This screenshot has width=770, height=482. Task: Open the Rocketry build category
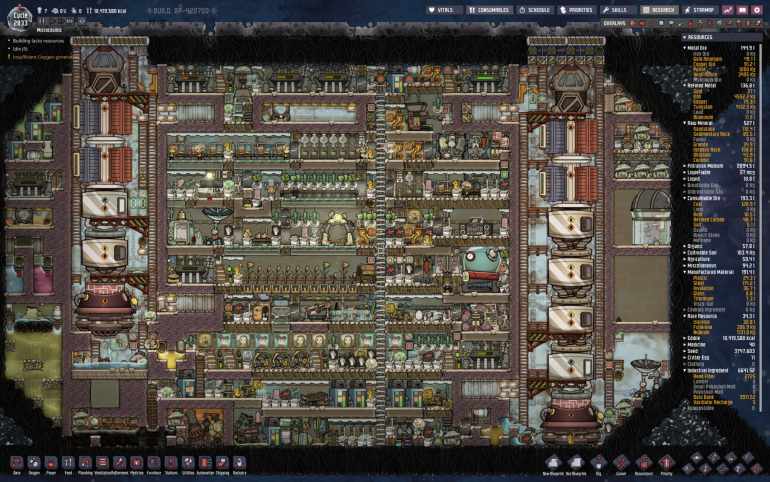(239, 464)
